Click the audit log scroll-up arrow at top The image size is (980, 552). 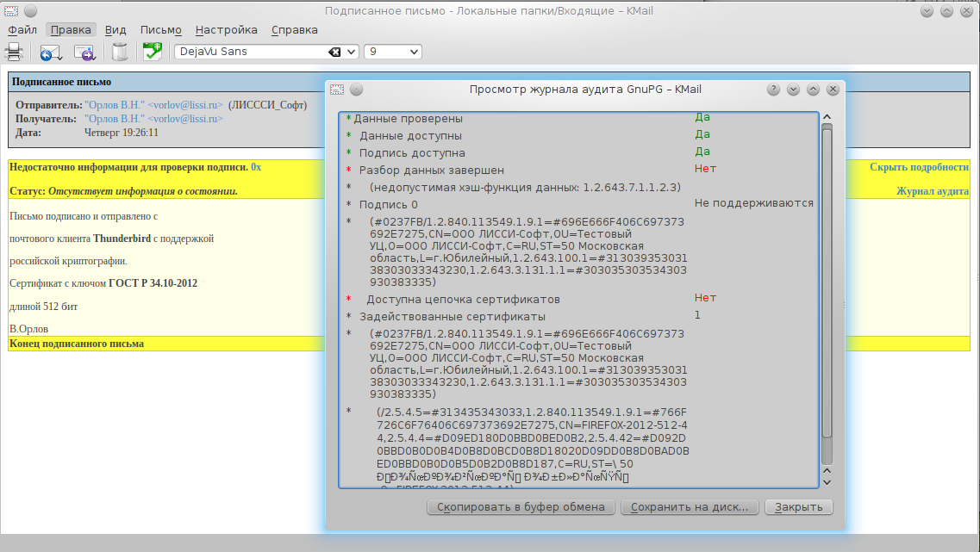[827, 117]
